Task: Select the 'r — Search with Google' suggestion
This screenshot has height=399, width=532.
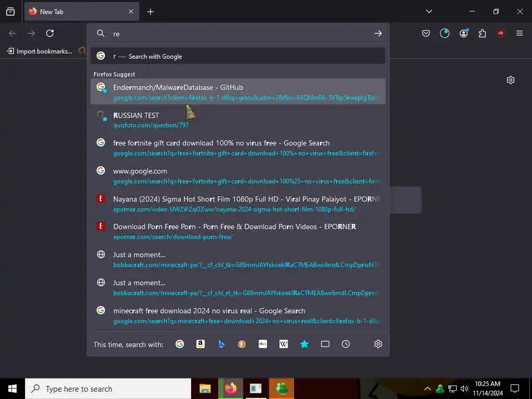Action: [238, 56]
